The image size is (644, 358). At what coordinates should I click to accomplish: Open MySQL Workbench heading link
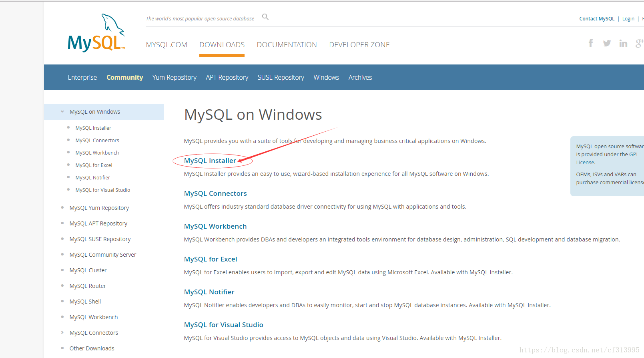[x=215, y=226]
